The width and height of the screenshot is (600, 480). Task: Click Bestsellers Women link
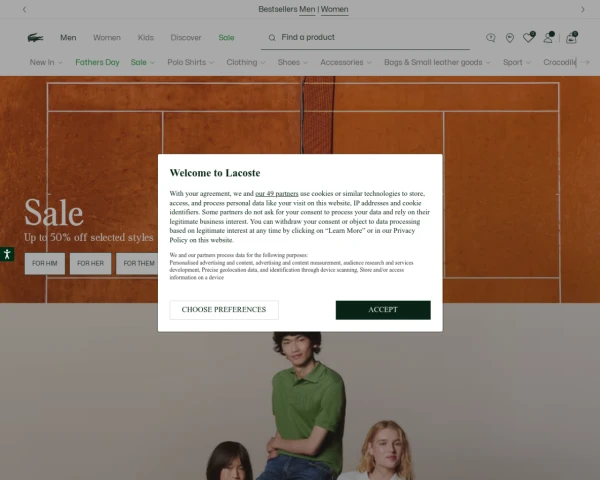click(334, 9)
